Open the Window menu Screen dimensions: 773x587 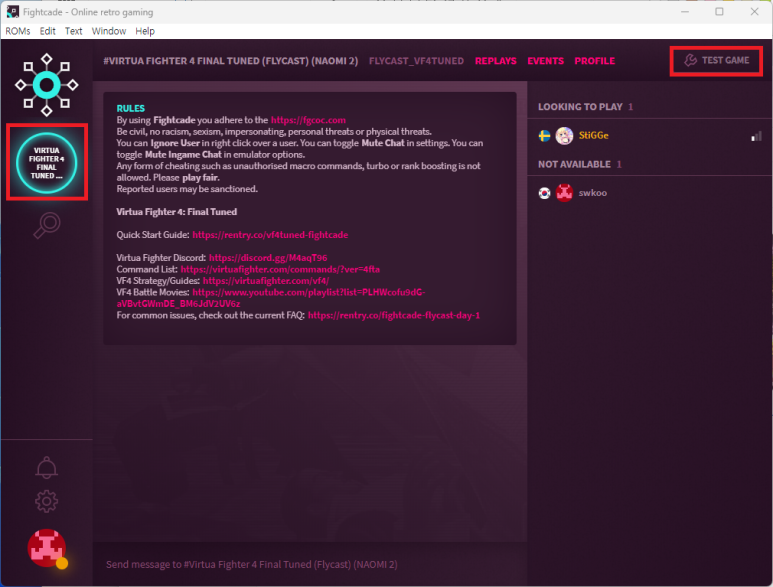(x=109, y=31)
